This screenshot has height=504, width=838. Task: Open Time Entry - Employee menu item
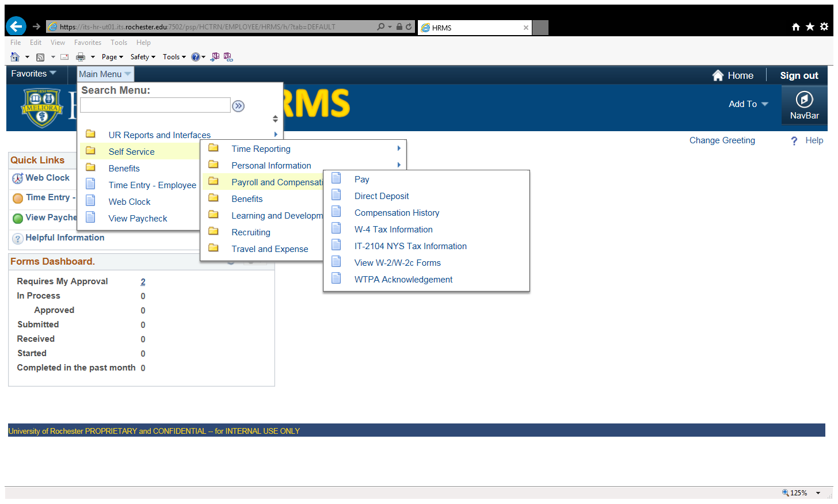click(x=152, y=185)
